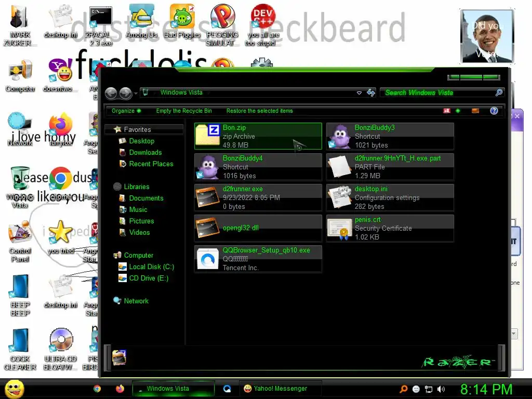Open the Bad Piggies desktop icon
The height and width of the screenshot is (399, 532).
coord(182,21)
